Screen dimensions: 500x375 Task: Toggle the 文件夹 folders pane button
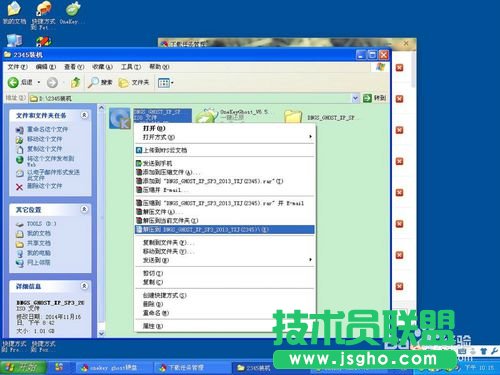tap(134, 82)
